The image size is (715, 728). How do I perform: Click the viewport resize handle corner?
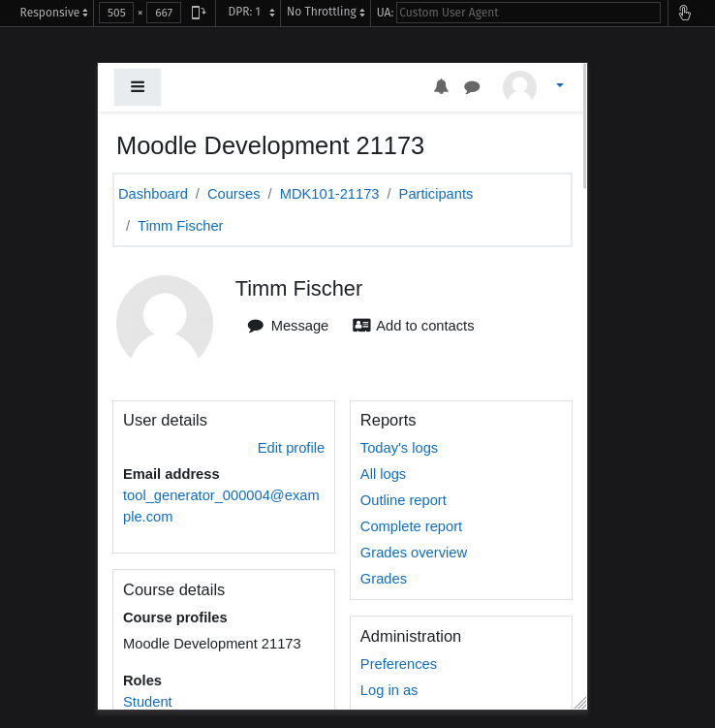tap(580, 703)
